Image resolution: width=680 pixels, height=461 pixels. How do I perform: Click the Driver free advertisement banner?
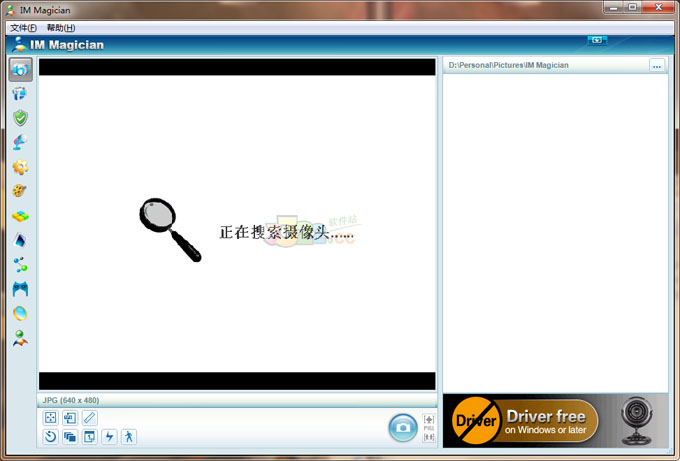[x=555, y=421]
